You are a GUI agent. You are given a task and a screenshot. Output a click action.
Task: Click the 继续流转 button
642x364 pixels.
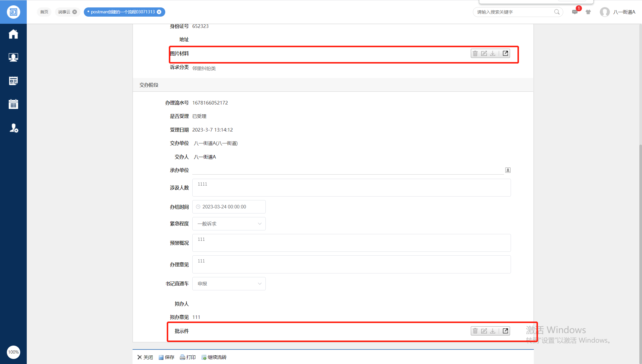pyautogui.click(x=214, y=357)
